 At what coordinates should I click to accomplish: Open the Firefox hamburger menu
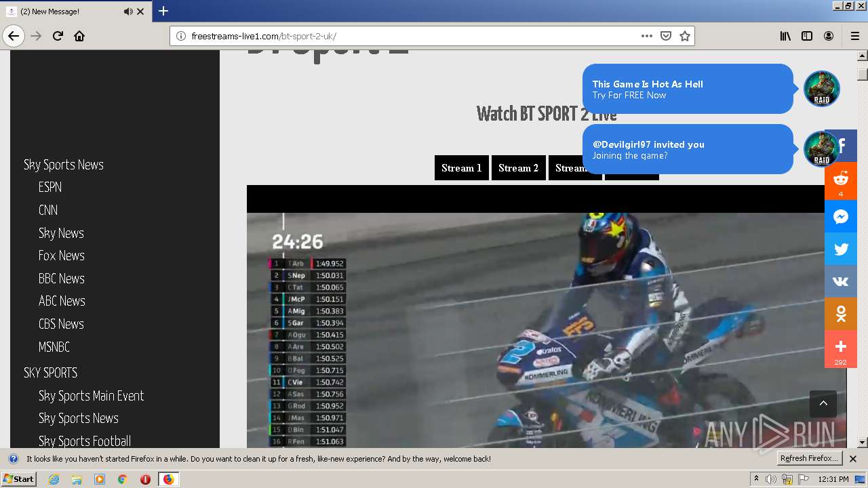[x=854, y=36]
